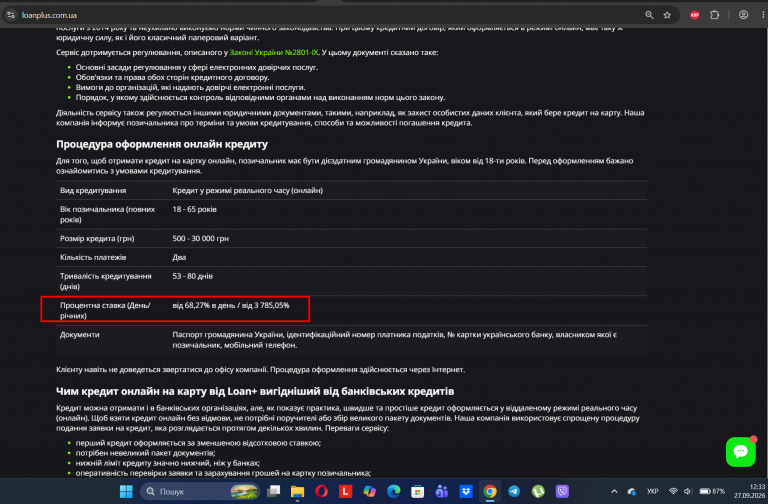Screen dimensions: 768x504
Task: Switch to Chrome on the taskbar
Action: [489, 491]
